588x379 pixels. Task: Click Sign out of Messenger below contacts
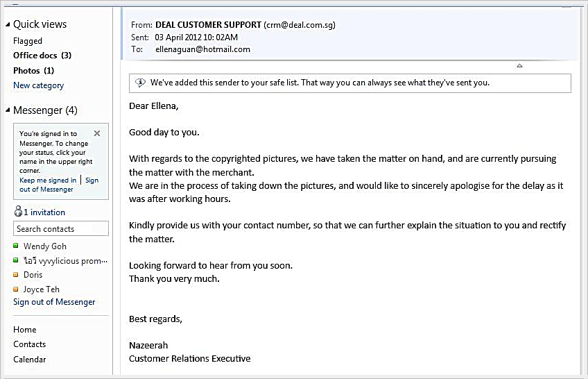tap(54, 302)
